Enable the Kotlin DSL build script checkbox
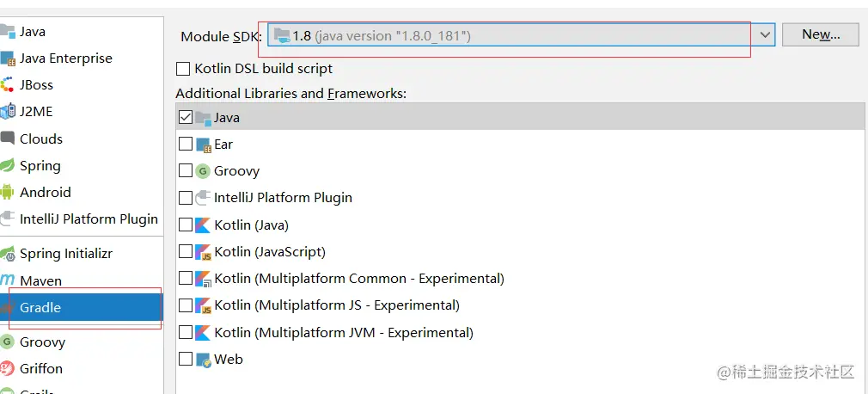The width and height of the screenshot is (868, 394). 183,69
